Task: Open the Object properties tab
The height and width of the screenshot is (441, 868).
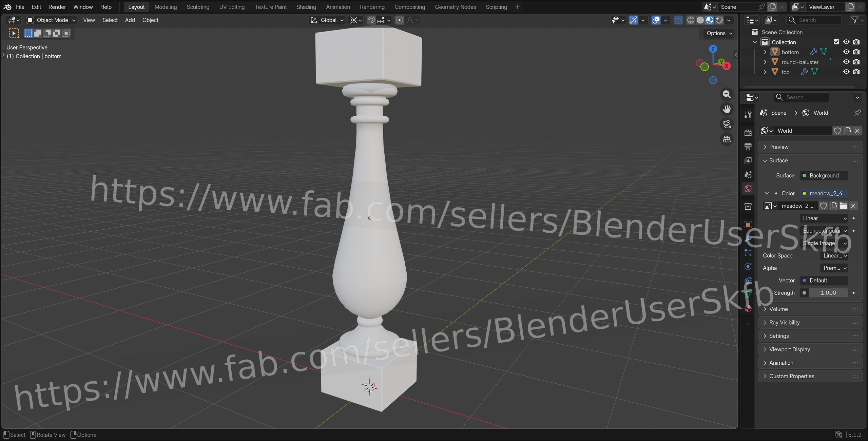Action: click(x=748, y=224)
